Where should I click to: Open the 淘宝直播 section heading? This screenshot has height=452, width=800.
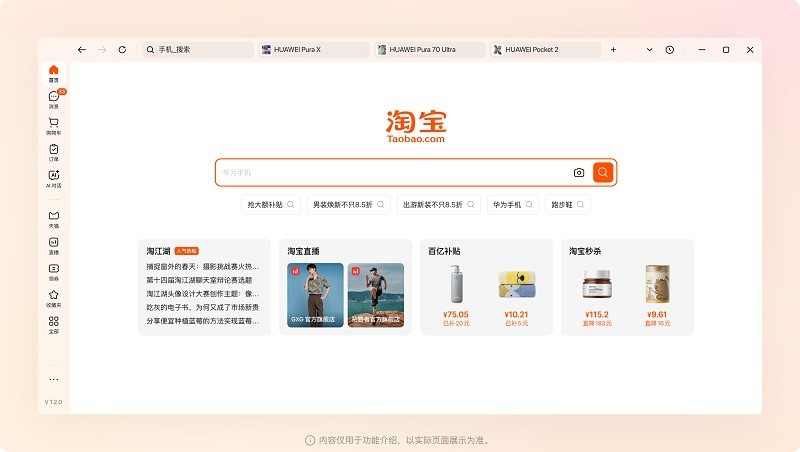coord(303,251)
